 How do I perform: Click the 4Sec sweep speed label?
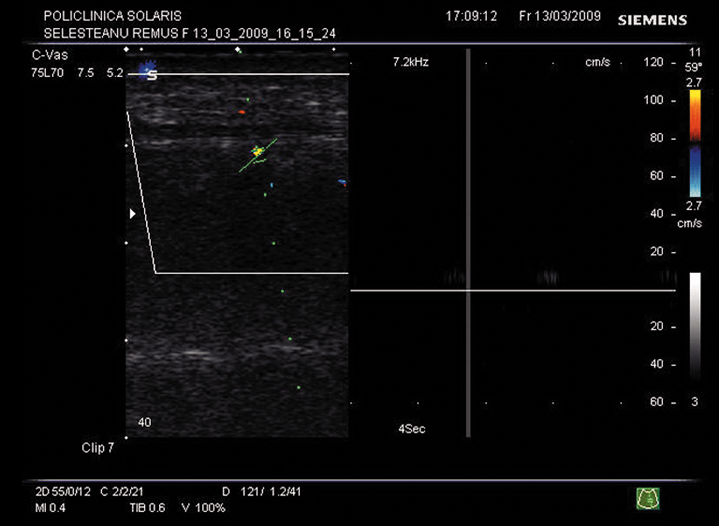point(412,429)
